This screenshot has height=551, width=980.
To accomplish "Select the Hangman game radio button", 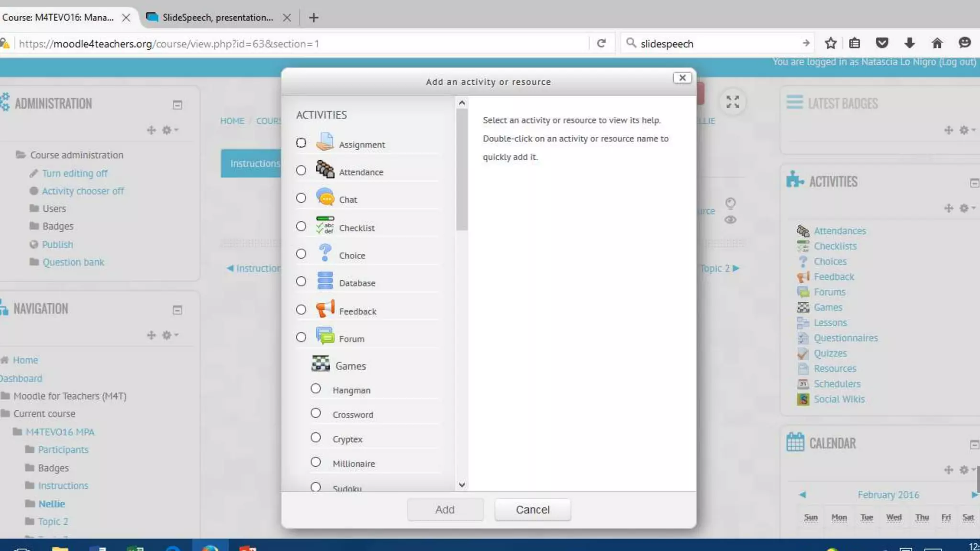I will pyautogui.click(x=315, y=388).
